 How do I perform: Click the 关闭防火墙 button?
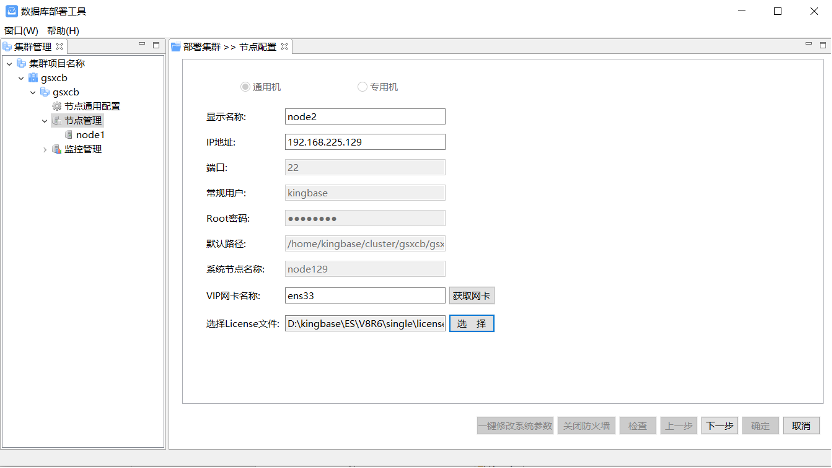click(586, 426)
